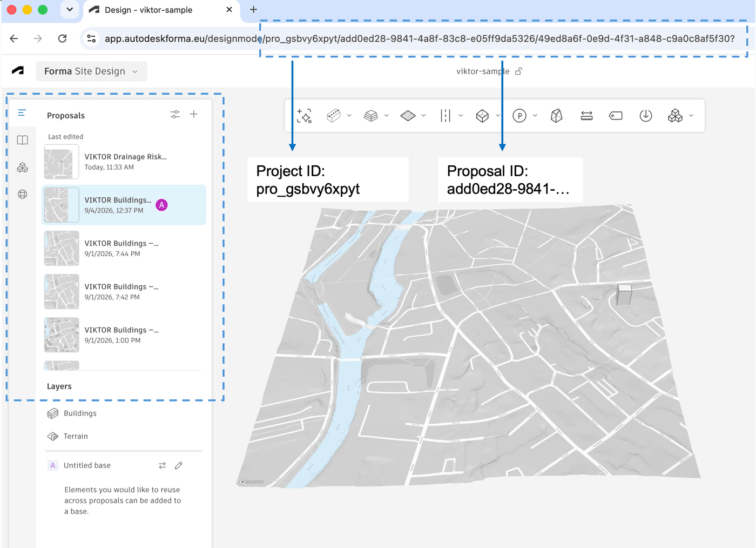
Task: Add a new proposal with plus
Action: click(x=194, y=114)
